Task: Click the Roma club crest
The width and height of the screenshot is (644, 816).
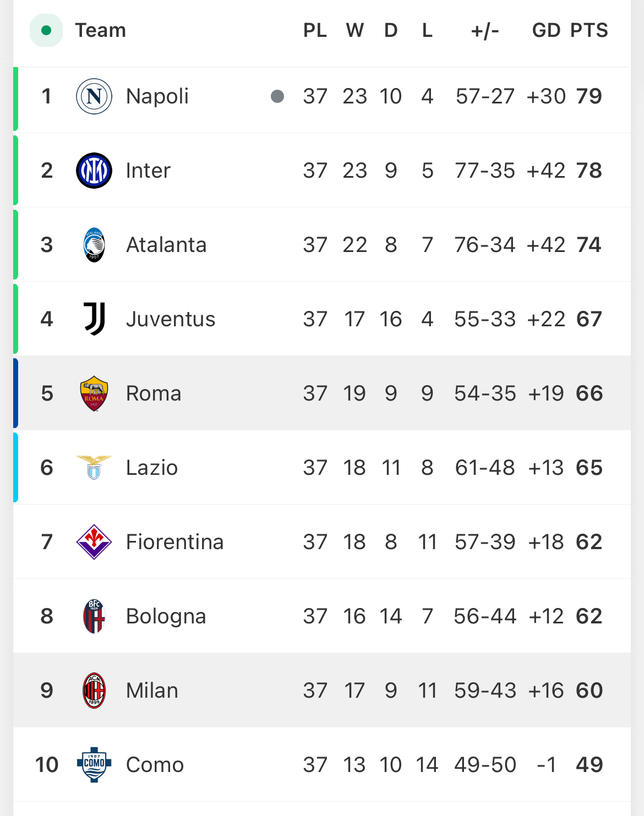Action: 94,393
